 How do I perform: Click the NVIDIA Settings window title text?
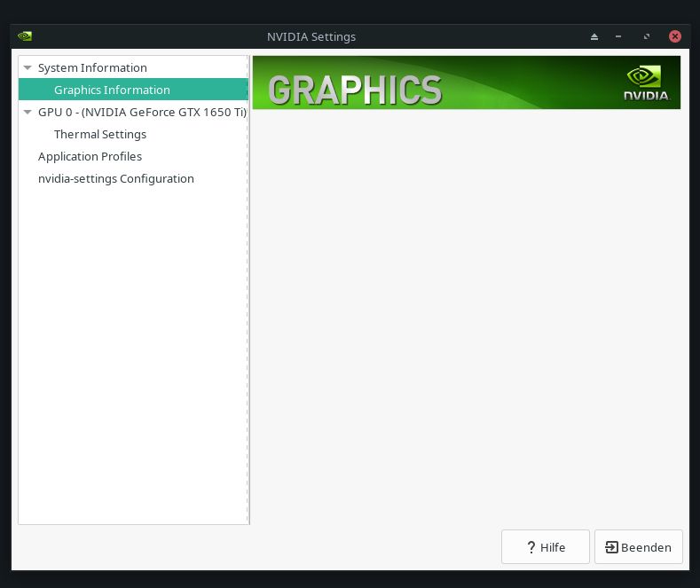[x=311, y=36]
